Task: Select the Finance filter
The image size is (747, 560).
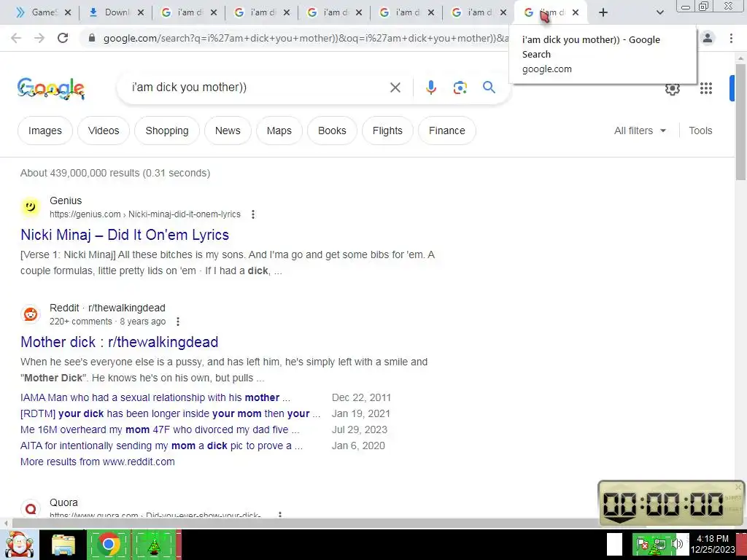Action: click(x=447, y=131)
